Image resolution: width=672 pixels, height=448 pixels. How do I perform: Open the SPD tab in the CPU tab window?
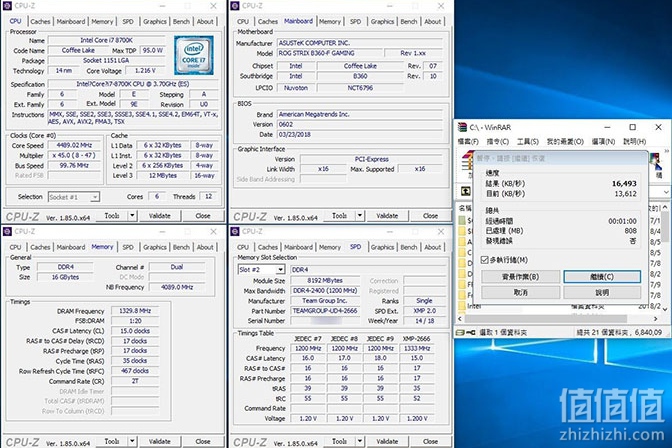(128, 21)
